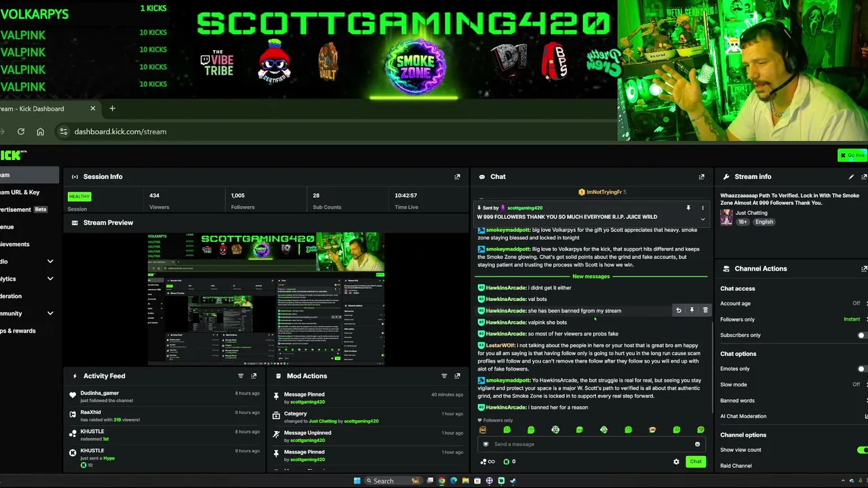Open AI Chat Moderation settings
Image resolution: width=868 pixels, height=488 pixels.
coord(743,416)
